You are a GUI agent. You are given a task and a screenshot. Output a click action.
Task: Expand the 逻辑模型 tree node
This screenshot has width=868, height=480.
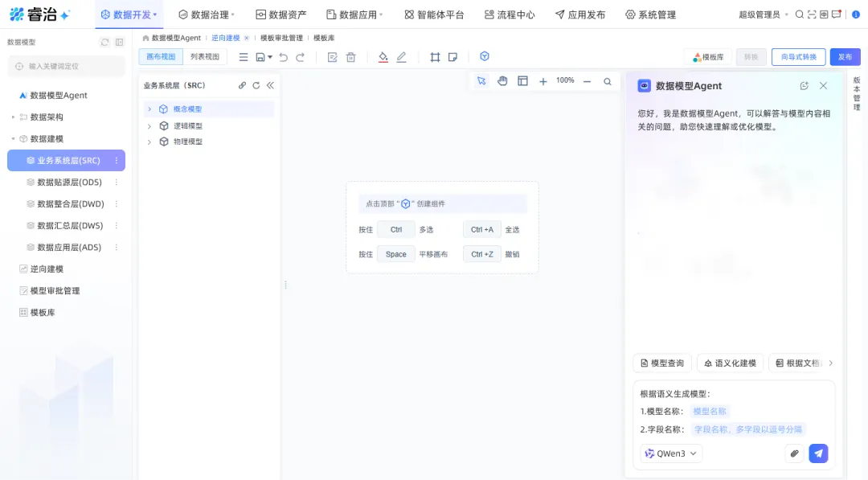pos(149,126)
